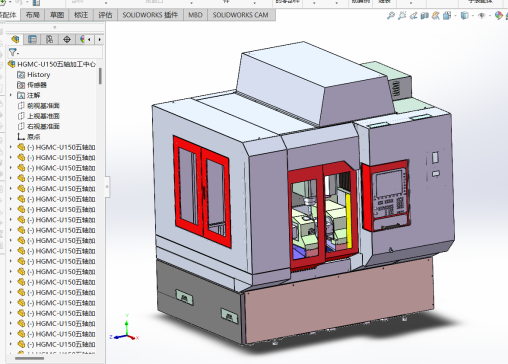Switch to the SOLIDWORKS CAM tab
The width and height of the screenshot is (508, 364).
coord(240,15)
